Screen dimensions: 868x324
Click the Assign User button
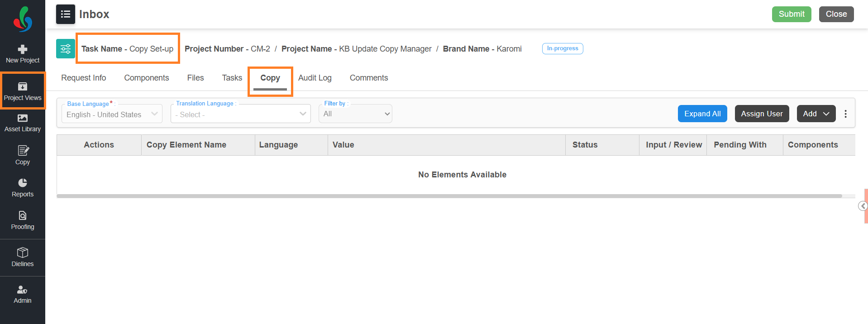(x=762, y=114)
